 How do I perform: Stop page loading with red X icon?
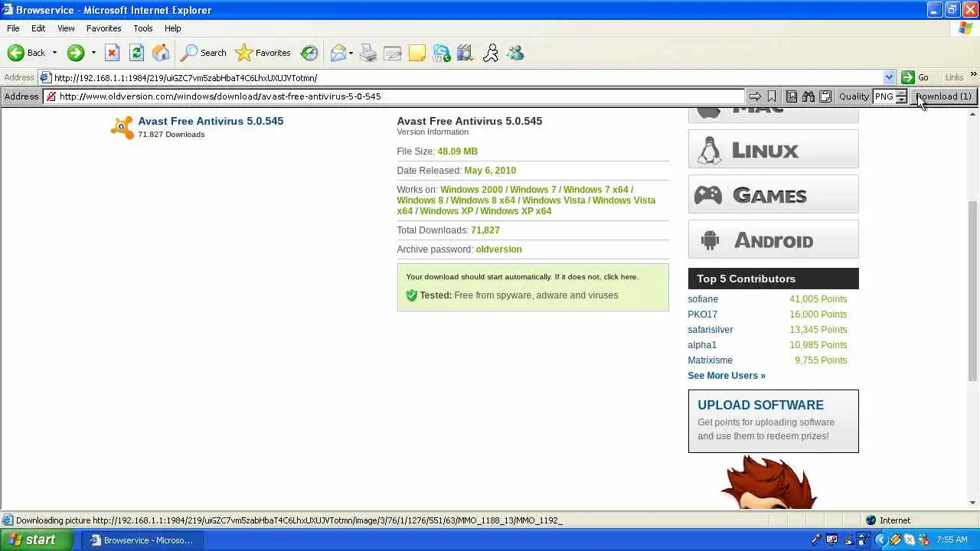(112, 53)
